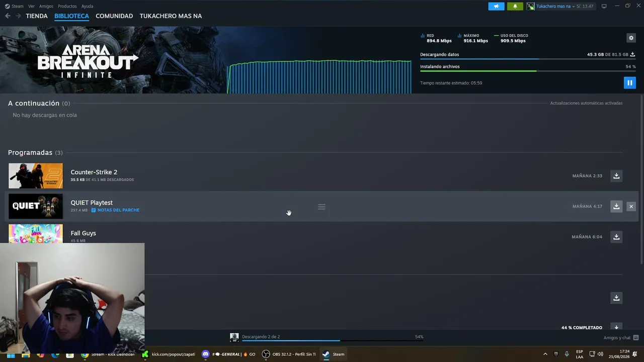
Task: Click the MAÑANA 6:04 scheduled time
Action: pos(587,237)
